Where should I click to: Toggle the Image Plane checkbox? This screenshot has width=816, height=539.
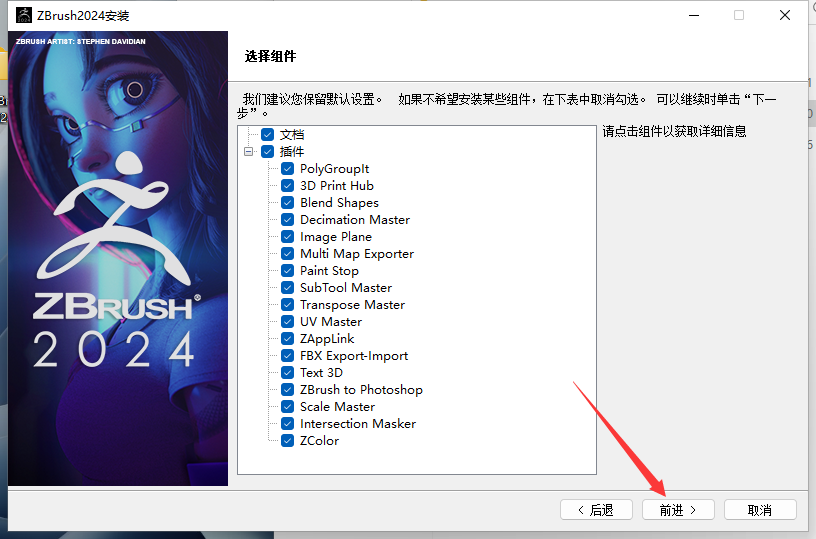(287, 237)
